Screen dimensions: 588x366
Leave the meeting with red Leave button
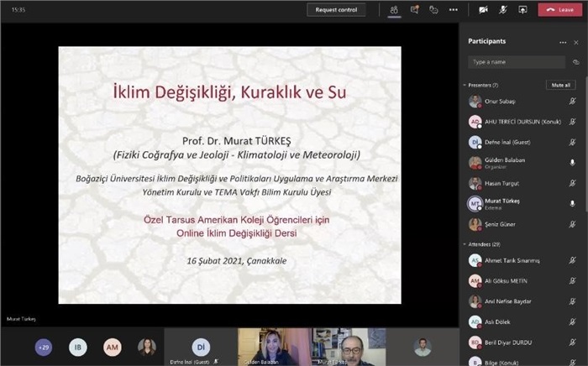(560, 10)
